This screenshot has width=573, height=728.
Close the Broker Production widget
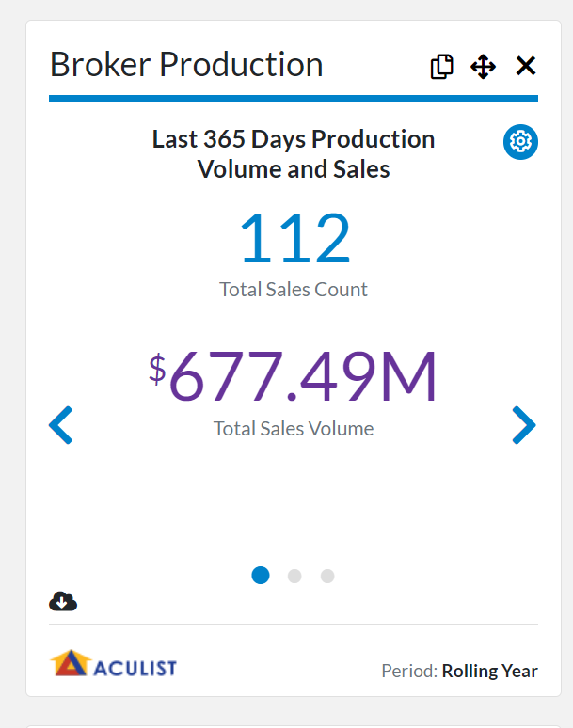pyautogui.click(x=526, y=66)
